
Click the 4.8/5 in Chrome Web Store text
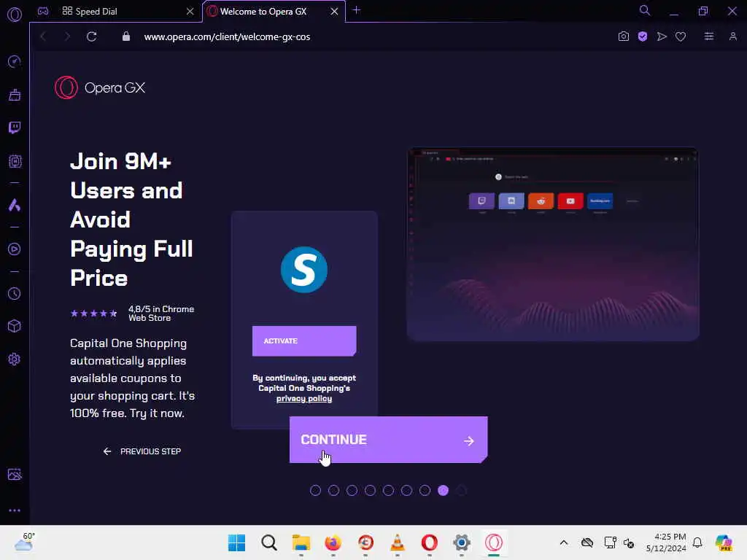coord(161,314)
